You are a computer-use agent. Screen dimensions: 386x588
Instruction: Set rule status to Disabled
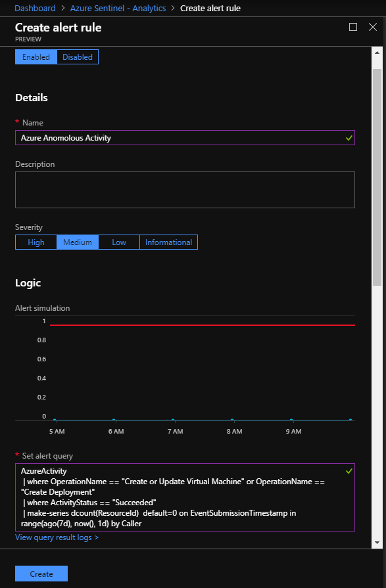(x=78, y=57)
